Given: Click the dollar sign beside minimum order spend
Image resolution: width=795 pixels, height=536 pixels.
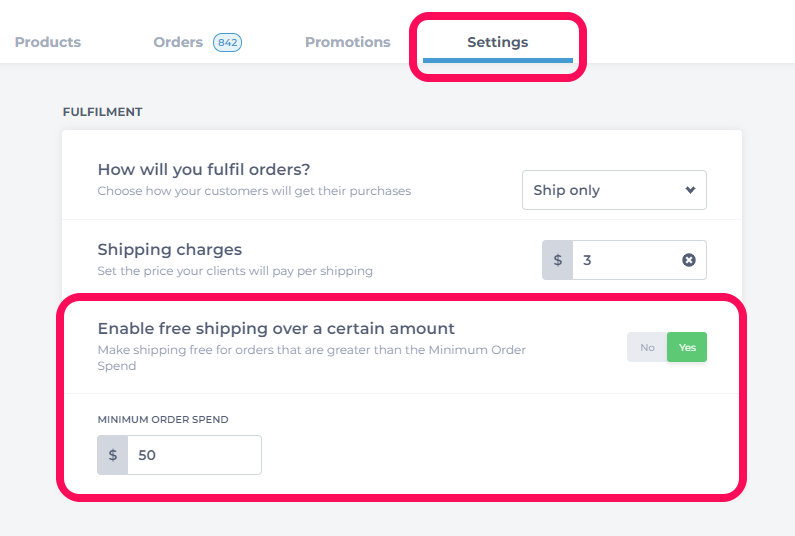Looking at the screenshot, I should click(x=113, y=455).
